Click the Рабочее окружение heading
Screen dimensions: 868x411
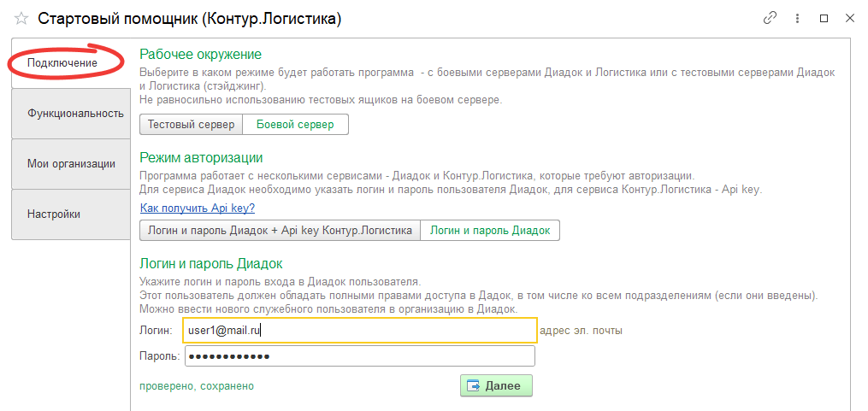(200, 55)
